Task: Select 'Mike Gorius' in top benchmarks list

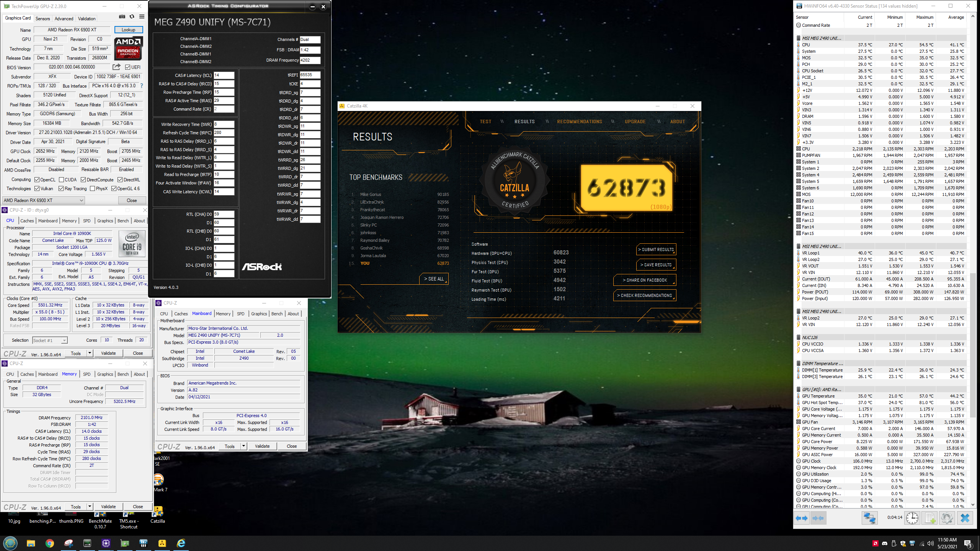Action: click(371, 194)
